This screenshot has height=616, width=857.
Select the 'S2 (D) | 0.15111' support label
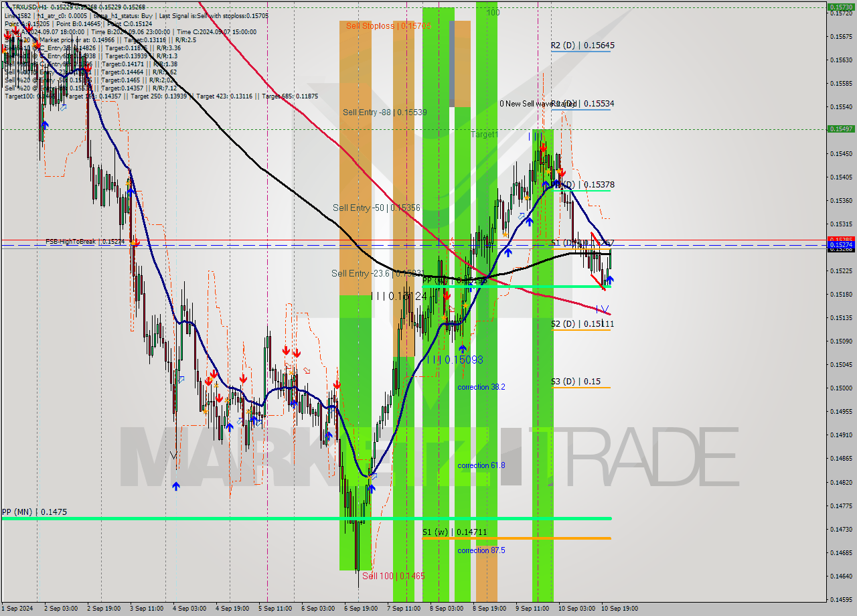click(x=582, y=324)
